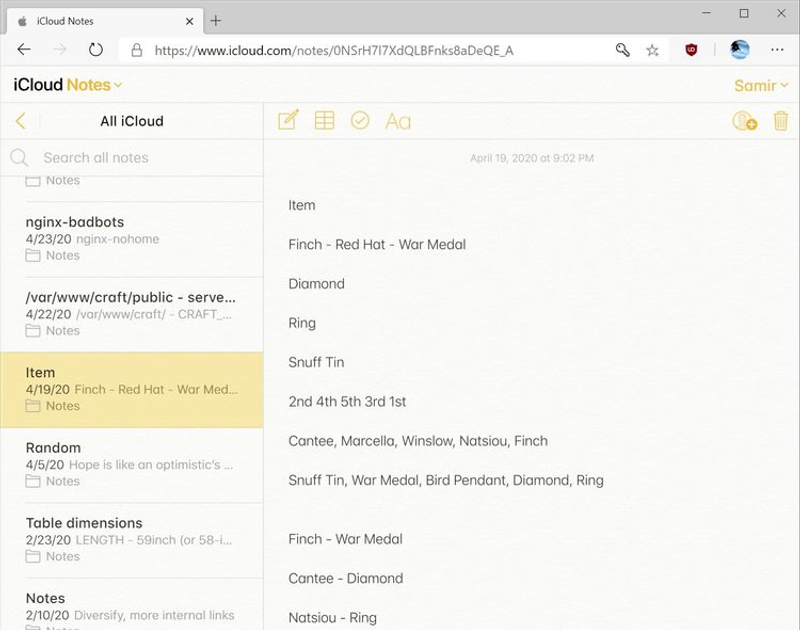This screenshot has height=630, width=800.
Task: Click preview 'Hope is like an optimistic's'
Action: tap(151, 465)
